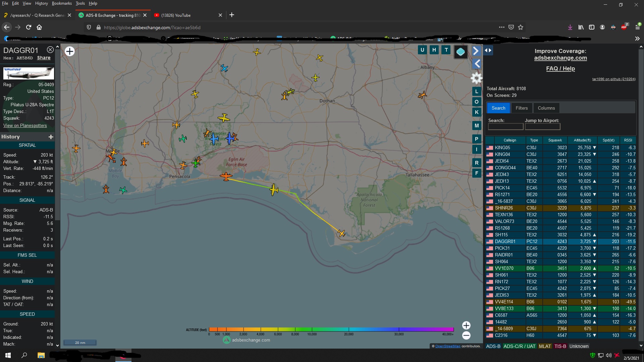Toggle the K map option button
The height and width of the screenshot is (362, 644).
point(477,112)
